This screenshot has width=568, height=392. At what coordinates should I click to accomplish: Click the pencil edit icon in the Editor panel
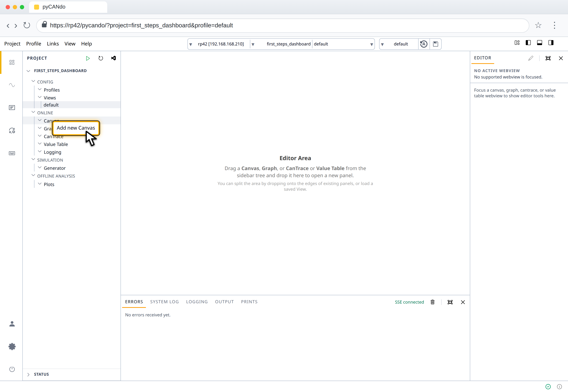click(531, 58)
